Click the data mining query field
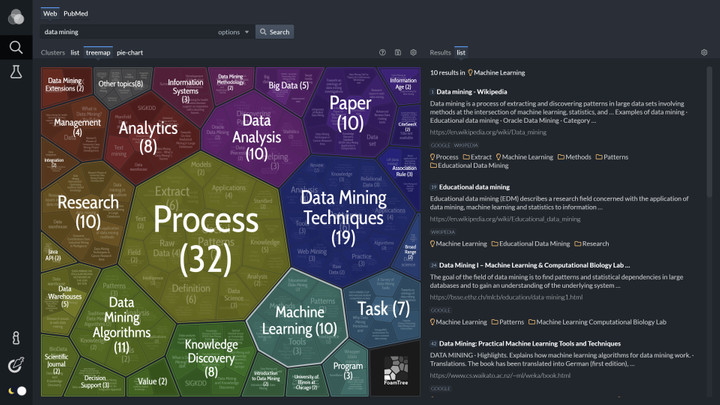The image size is (720, 405). click(x=129, y=32)
